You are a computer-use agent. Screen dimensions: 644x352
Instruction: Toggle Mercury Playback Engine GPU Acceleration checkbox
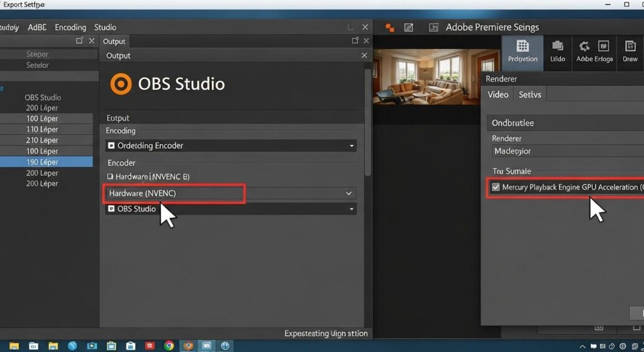coord(496,187)
